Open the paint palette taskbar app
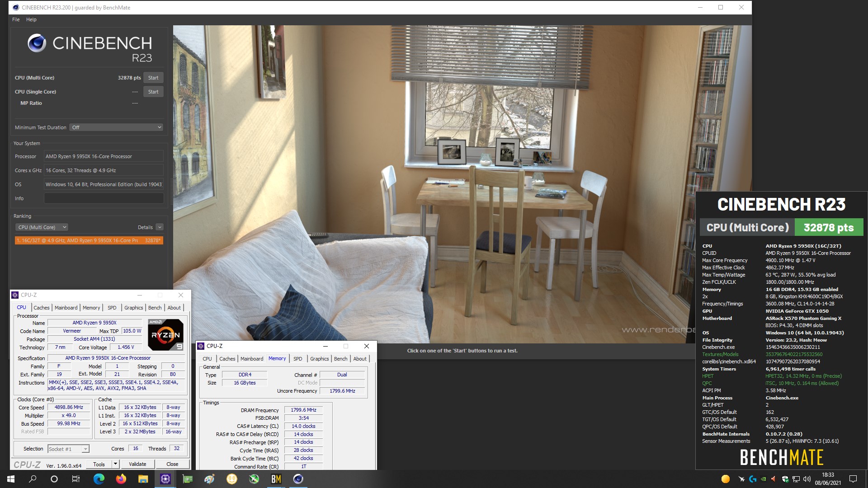868x488 pixels. 209,479
